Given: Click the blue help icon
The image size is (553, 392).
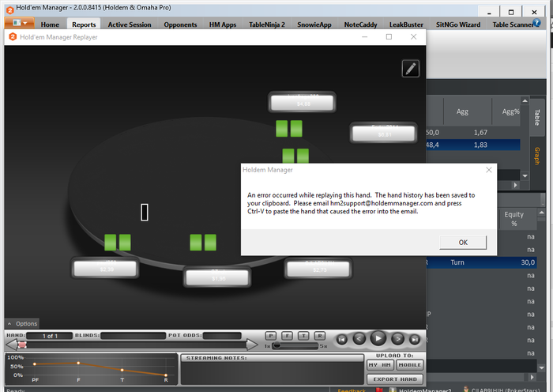Looking at the screenshot, I should [536, 23].
